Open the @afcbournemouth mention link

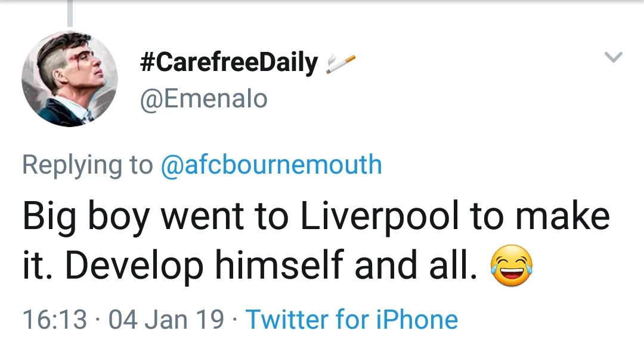coord(271,164)
